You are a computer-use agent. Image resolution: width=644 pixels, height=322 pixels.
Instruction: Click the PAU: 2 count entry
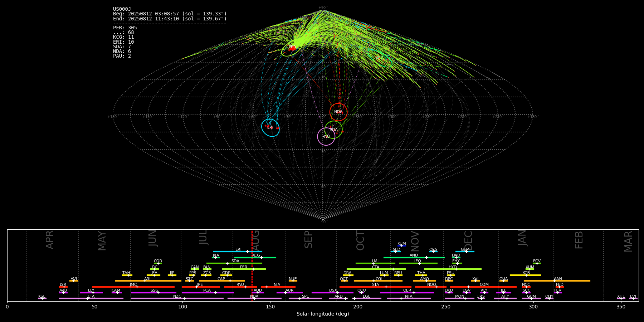pyautogui.click(x=122, y=56)
